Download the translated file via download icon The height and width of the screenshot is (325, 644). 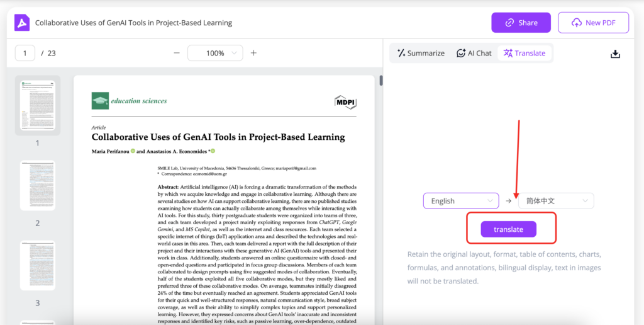click(x=615, y=54)
